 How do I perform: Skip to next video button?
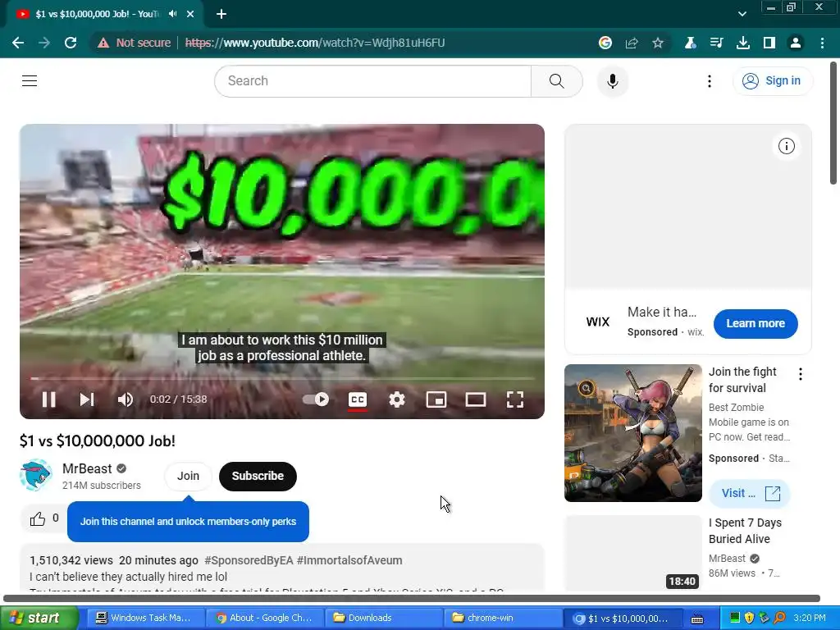coord(87,399)
